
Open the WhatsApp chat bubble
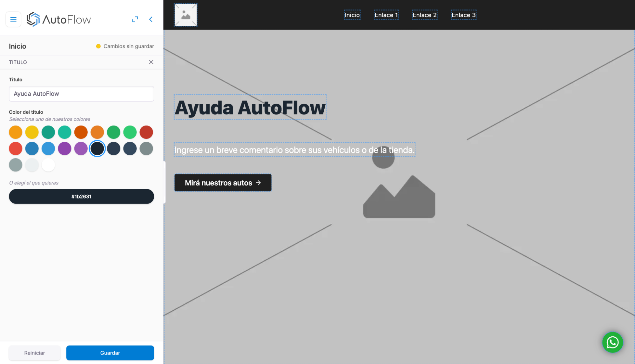[x=612, y=342]
